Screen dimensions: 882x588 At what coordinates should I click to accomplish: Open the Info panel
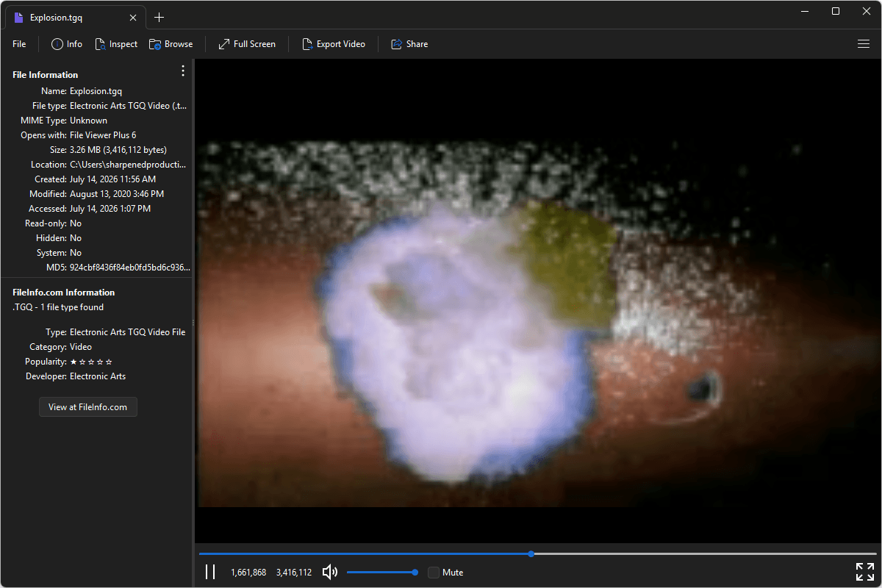67,44
